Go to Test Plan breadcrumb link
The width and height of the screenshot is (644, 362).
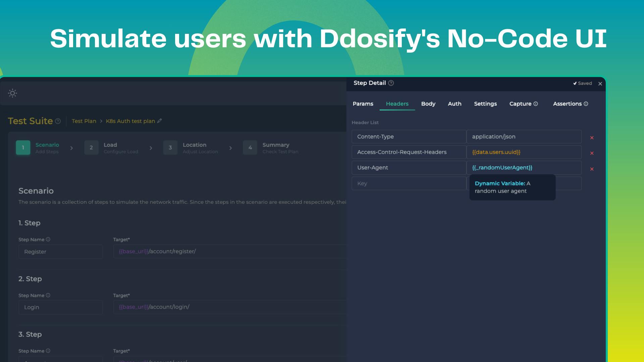(x=84, y=121)
